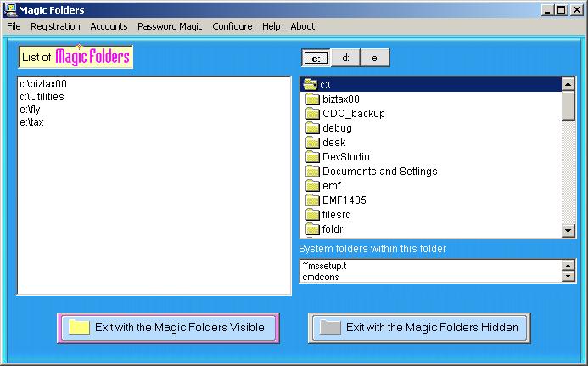The image size is (588, 366).
Task: Select c:\Utilities in Magic Folders list
Action: (42, 97)
